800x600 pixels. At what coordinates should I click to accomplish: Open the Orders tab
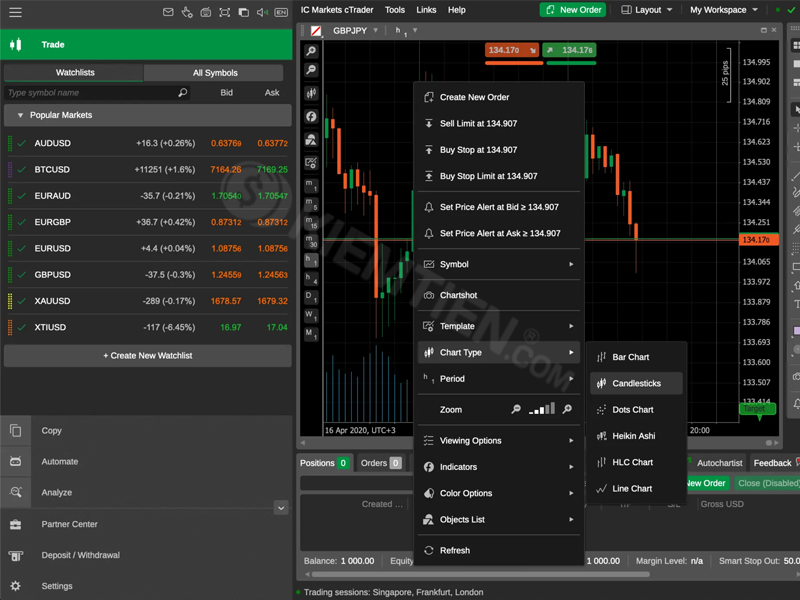coord(381,463)
